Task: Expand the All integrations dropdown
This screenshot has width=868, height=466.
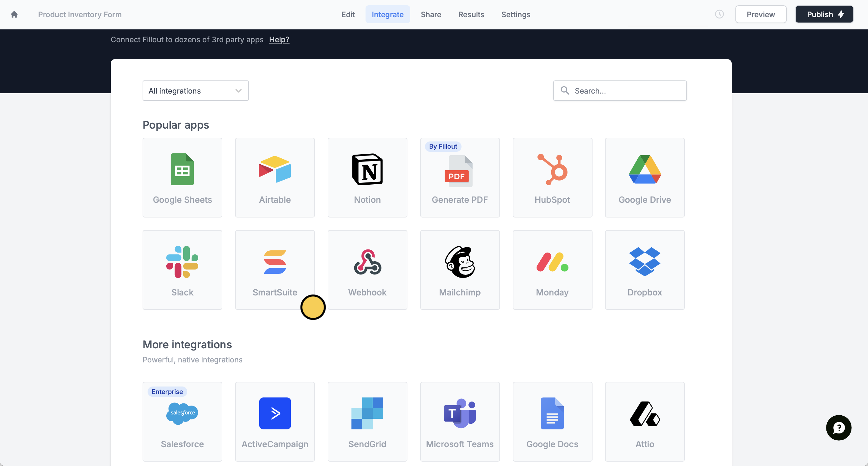Action: click(196, 90)
